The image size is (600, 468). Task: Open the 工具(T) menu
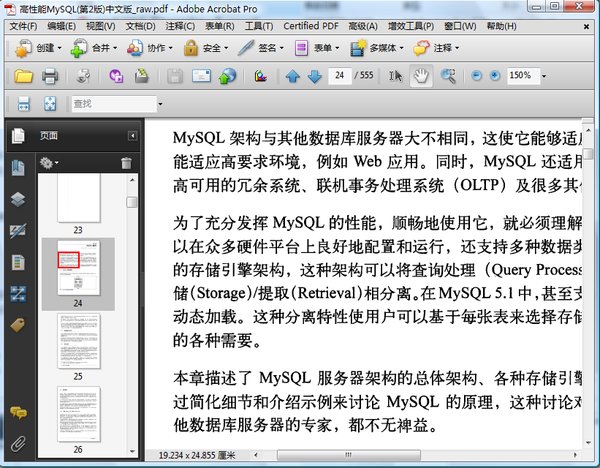(x=259, y=26)
